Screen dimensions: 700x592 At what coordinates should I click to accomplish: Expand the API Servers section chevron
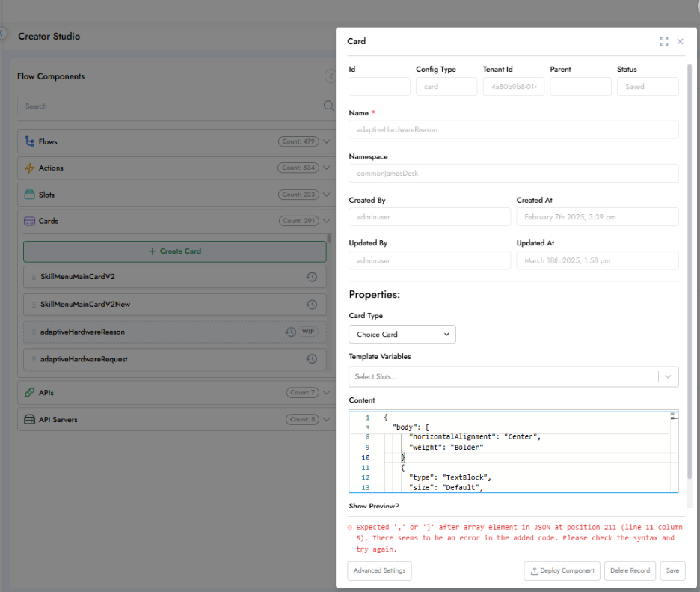pos(326,420)
